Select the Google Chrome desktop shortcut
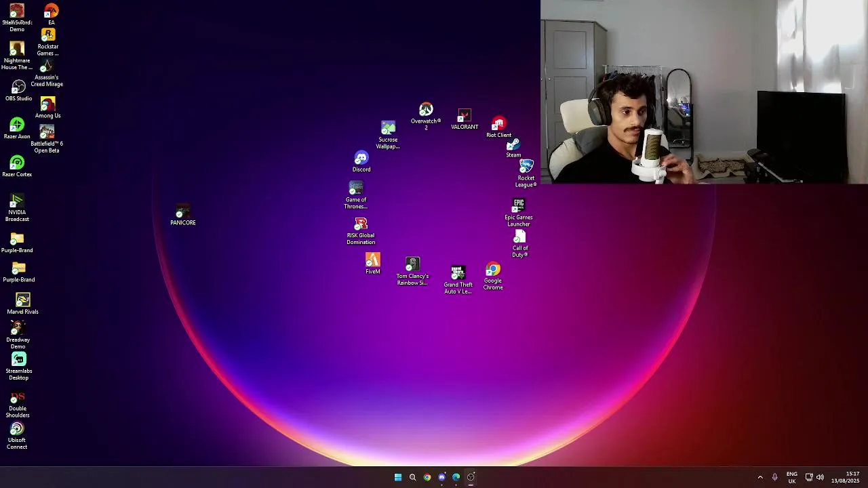 [x=493, y=277]
